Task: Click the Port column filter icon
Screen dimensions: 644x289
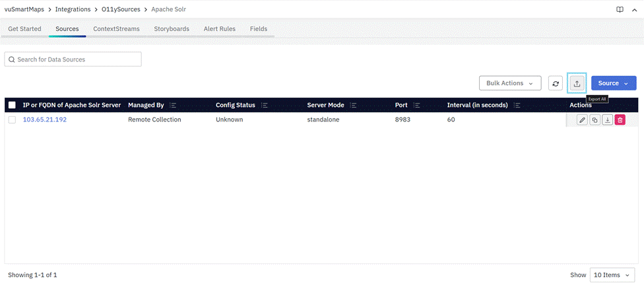Action: click(x=416, y=106)
